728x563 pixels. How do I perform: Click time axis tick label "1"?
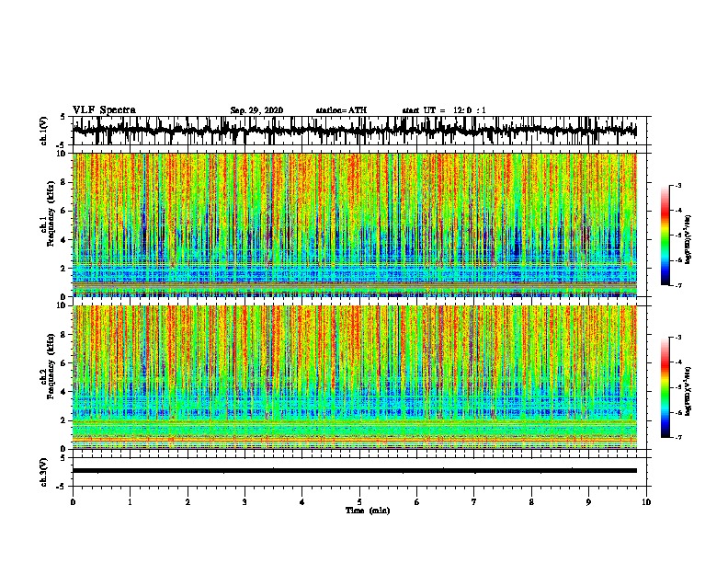[x=130, y=502]
